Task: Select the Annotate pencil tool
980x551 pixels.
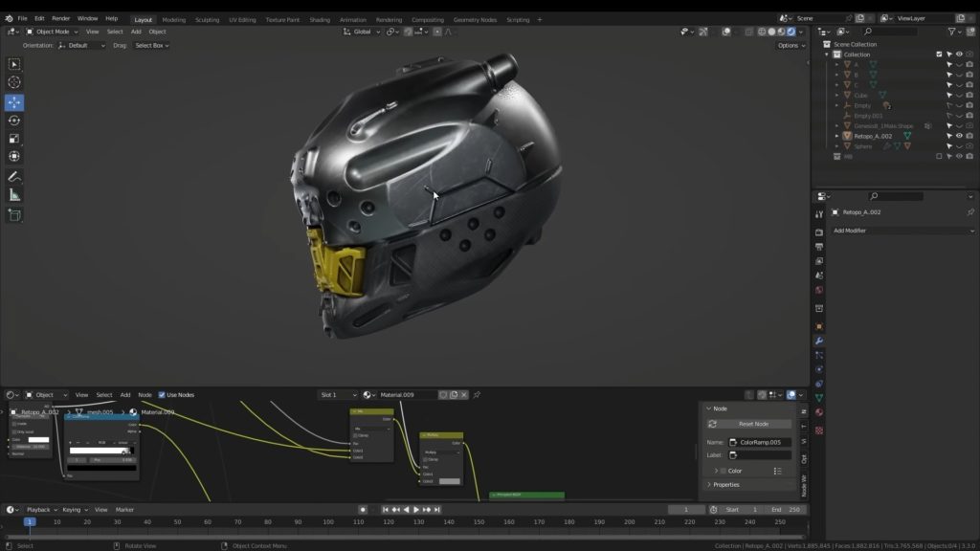Action: click(x=14, y=177)
